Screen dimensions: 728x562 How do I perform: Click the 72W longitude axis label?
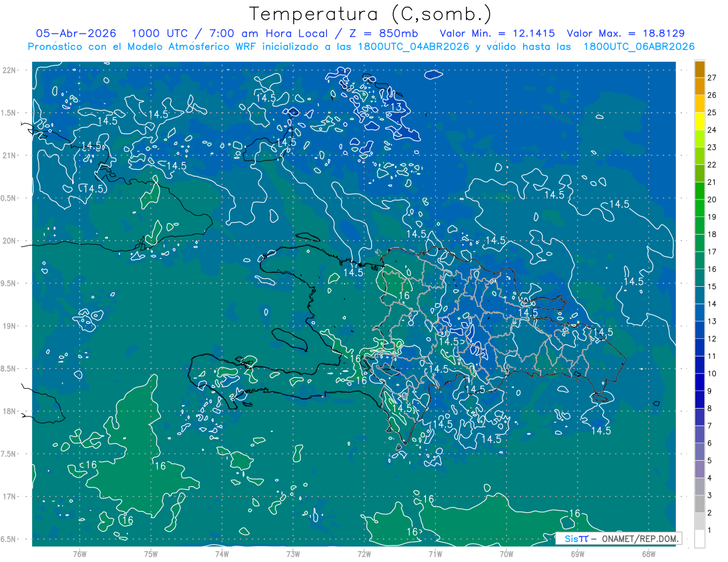[x=364, y=554]
